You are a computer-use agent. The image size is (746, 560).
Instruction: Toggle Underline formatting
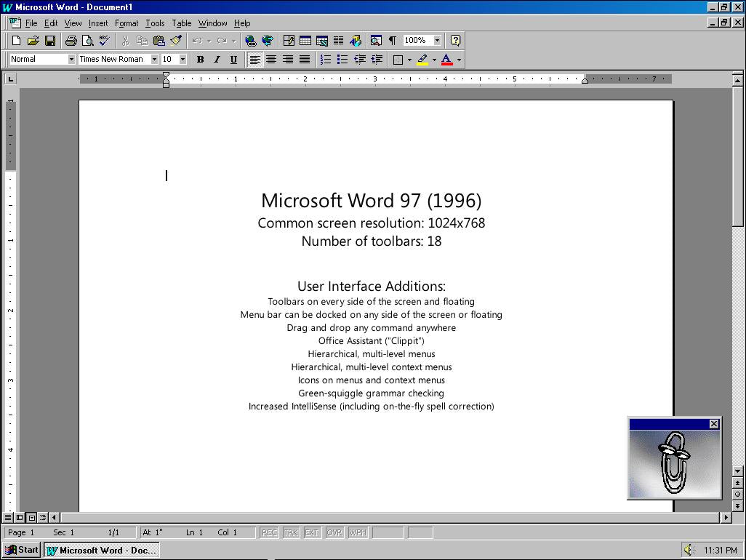233,60
